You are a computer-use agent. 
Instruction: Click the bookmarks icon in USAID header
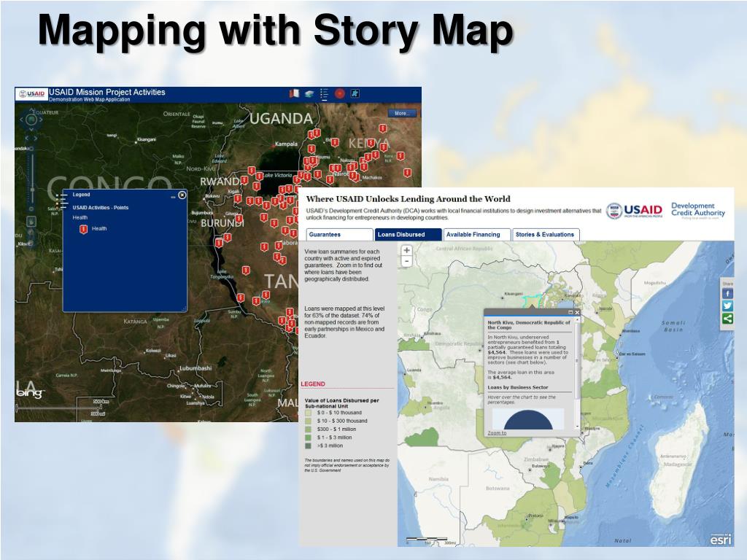[x=295, y=93]
